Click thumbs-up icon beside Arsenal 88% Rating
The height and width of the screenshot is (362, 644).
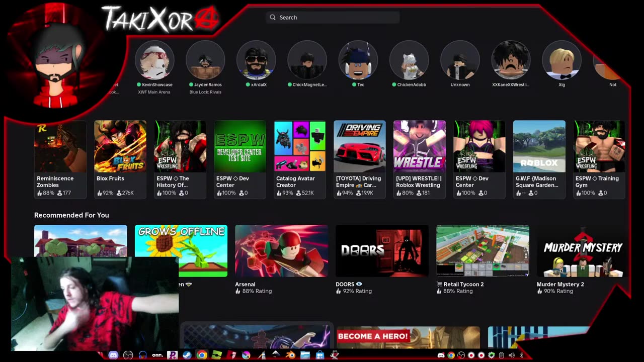pos(238,291)
